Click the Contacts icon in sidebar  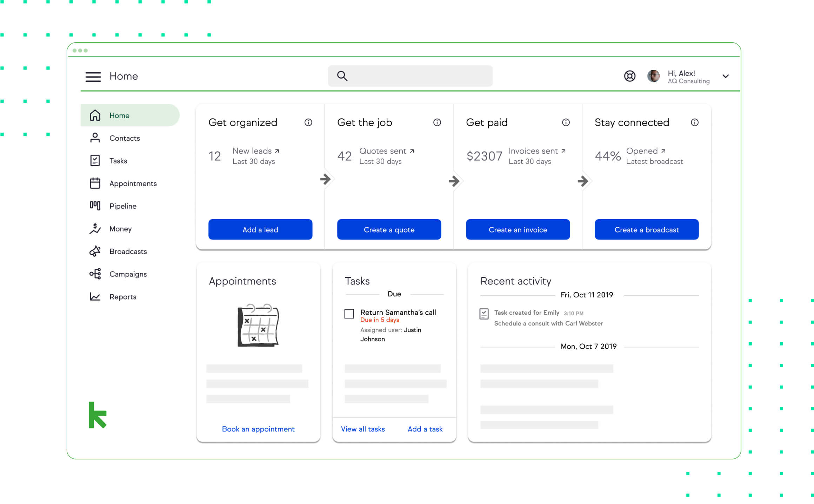point(94,138)
